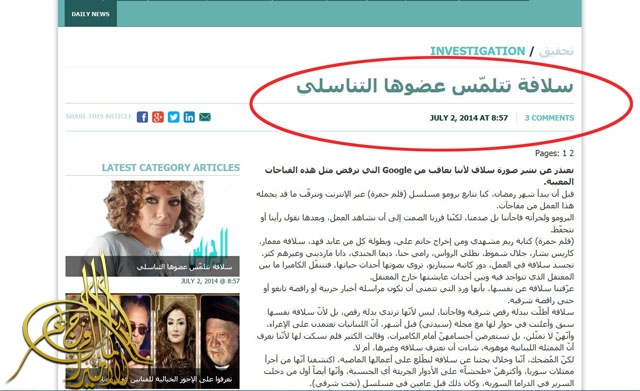Go to page 2 of article

pyautogui.click(x=572, y=153)
